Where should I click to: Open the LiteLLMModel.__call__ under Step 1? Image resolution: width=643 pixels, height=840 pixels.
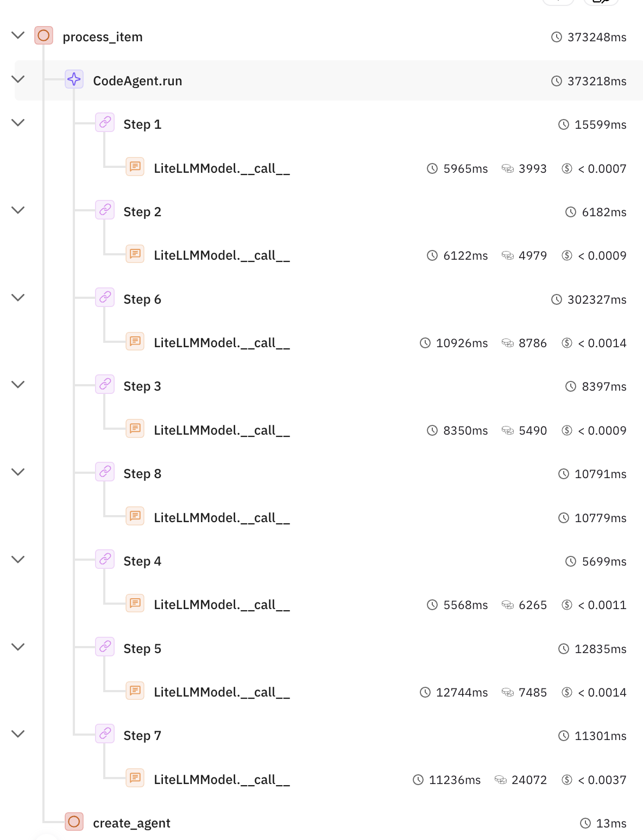222,168
